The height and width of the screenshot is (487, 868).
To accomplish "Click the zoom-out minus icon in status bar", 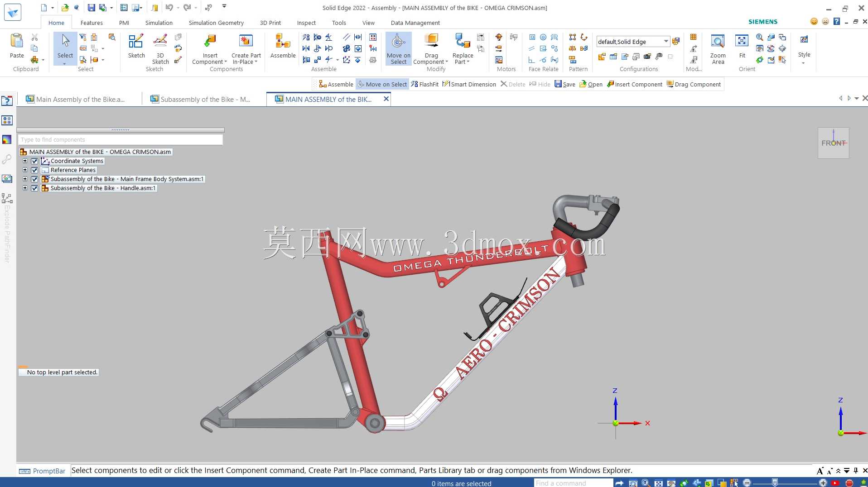I will [x=747, y=483].
